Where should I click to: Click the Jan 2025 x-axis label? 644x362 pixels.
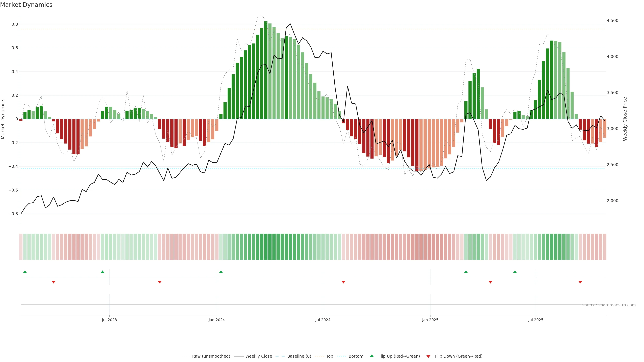430,320
